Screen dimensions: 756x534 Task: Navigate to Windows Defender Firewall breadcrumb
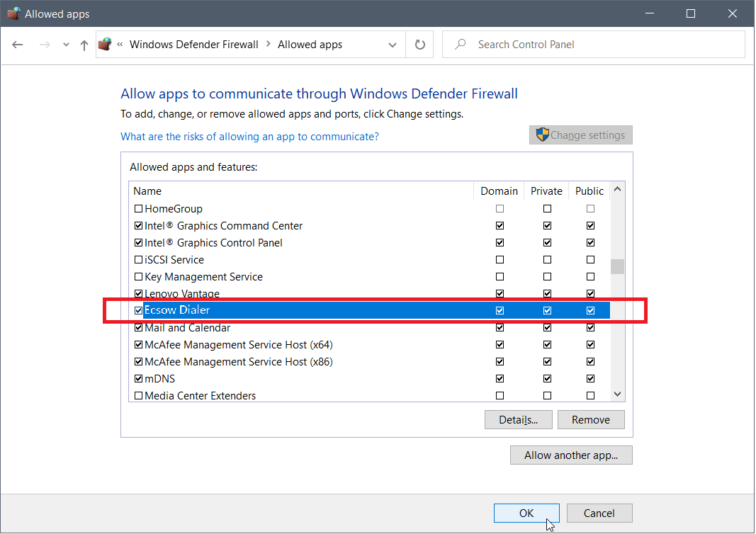click(x=193, y=44)
